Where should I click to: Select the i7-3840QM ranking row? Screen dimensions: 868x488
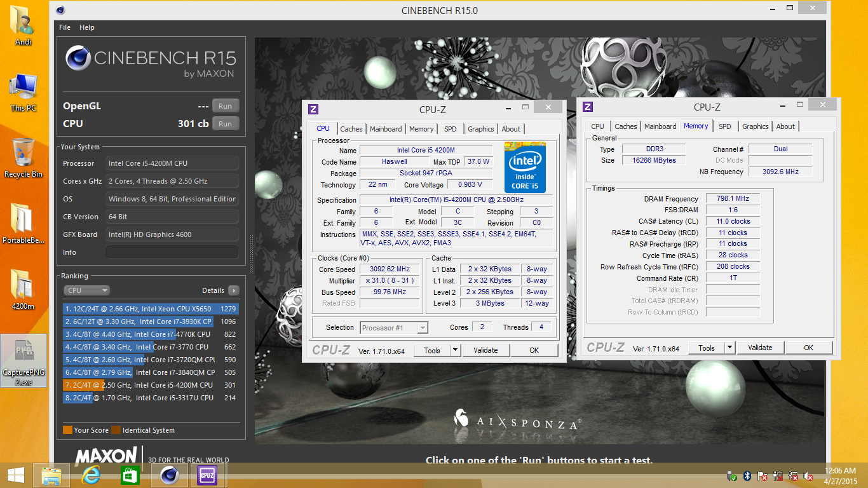pyautogui.click(x=151, y=372)
